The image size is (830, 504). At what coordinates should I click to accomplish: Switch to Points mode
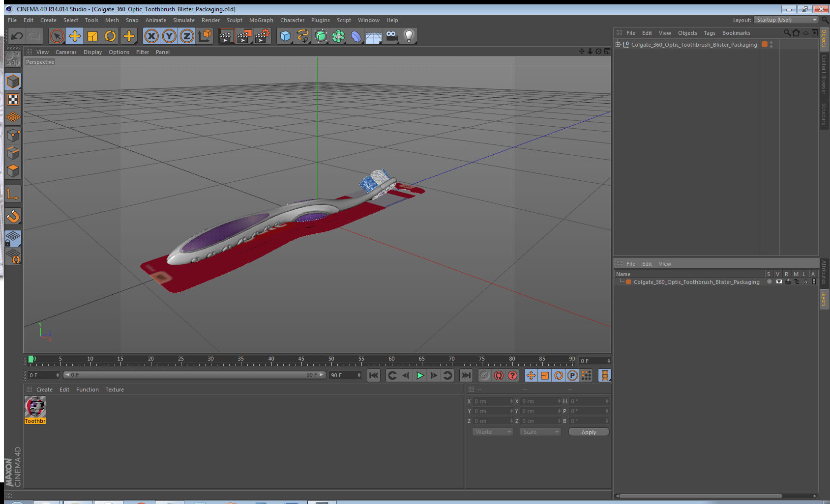point(13,135)
